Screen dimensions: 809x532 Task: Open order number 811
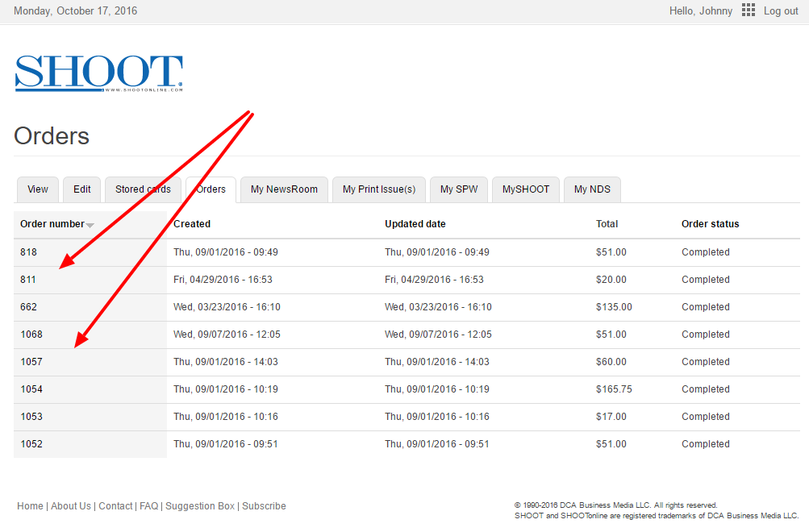coord(28,280)
